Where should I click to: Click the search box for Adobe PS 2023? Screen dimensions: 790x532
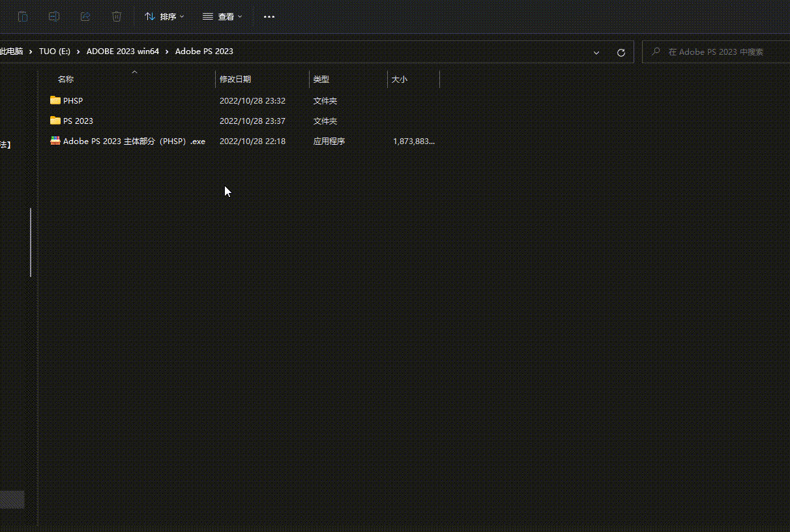(x=716, y=52)
